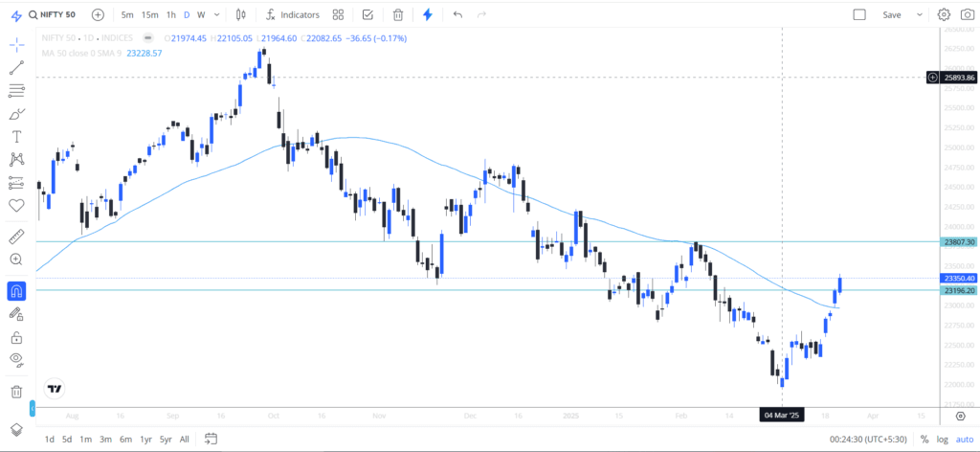Open the Fibonacci retracement tools

point(17,91)
